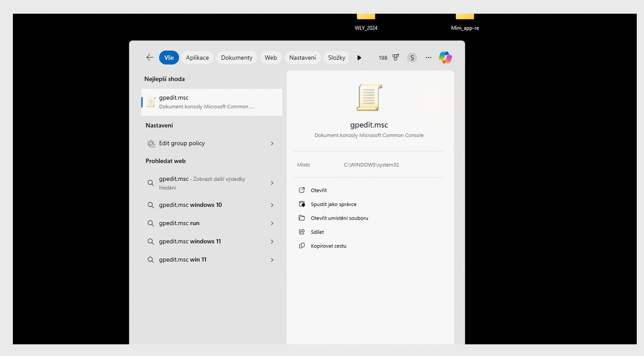The height and width of the screenshot is (356, 644).
Task: Click search icon beside gpedit.msc win 11
Action: [151, 260]
